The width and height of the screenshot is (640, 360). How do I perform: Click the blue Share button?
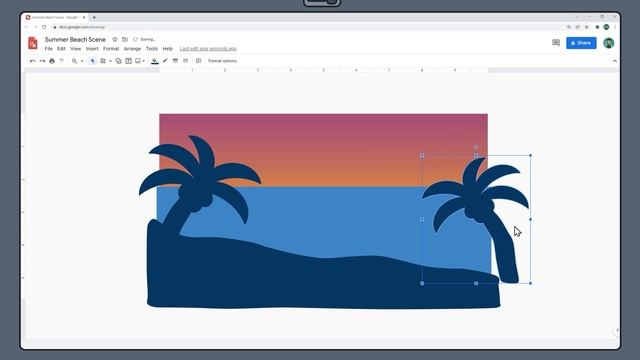tap(581, 43)
